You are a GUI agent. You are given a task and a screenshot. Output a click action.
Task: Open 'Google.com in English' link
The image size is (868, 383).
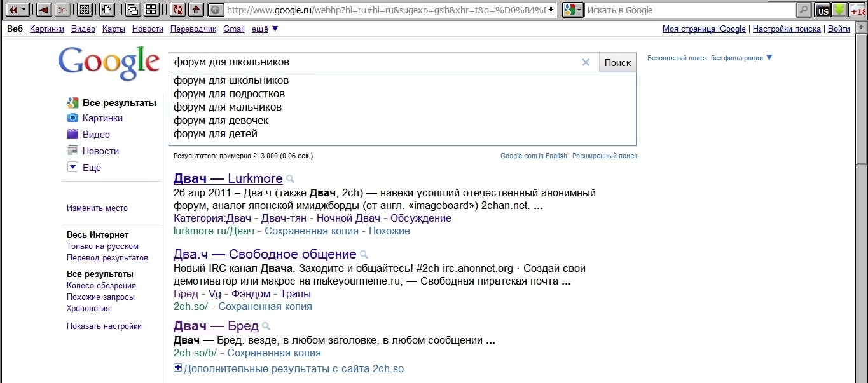coord(534,156)
